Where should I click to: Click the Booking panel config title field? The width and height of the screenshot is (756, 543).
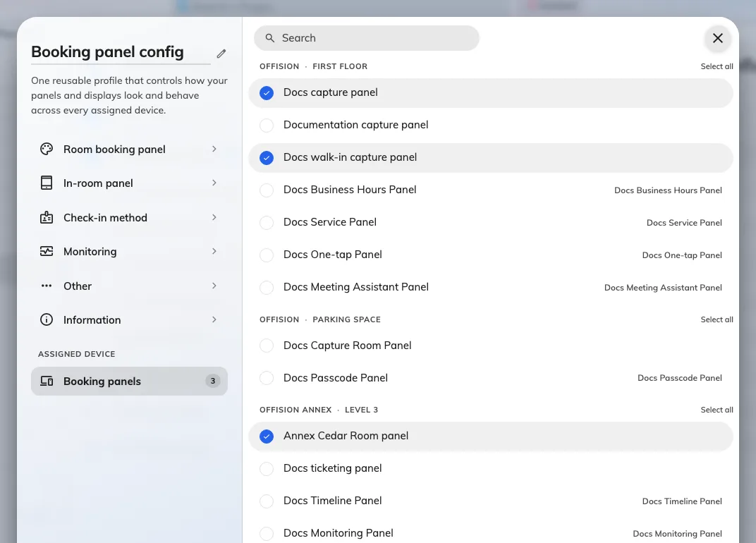[121, 52]
